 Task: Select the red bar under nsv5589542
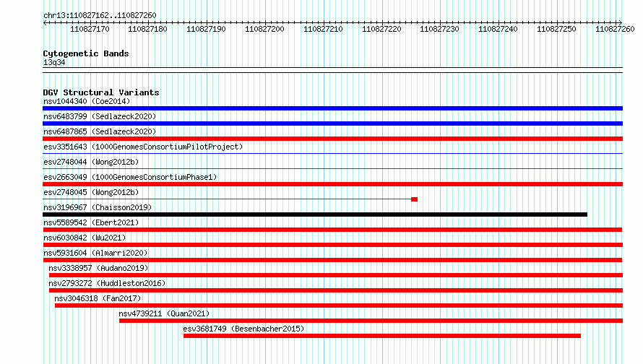(332, 230)
